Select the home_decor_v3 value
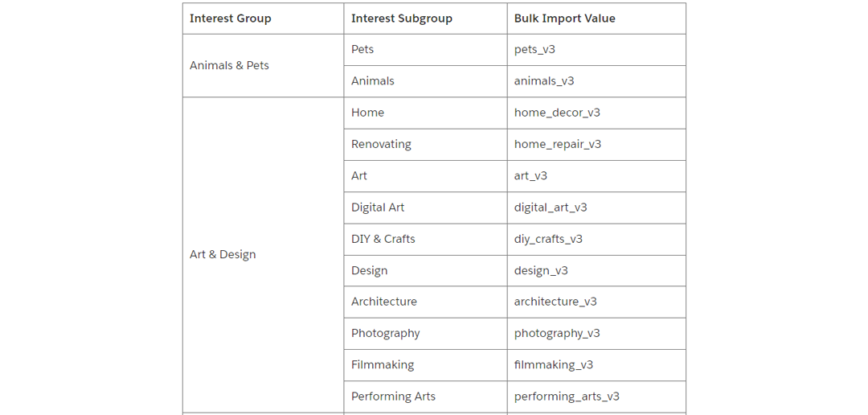The image size is (868, 415). 557,113
